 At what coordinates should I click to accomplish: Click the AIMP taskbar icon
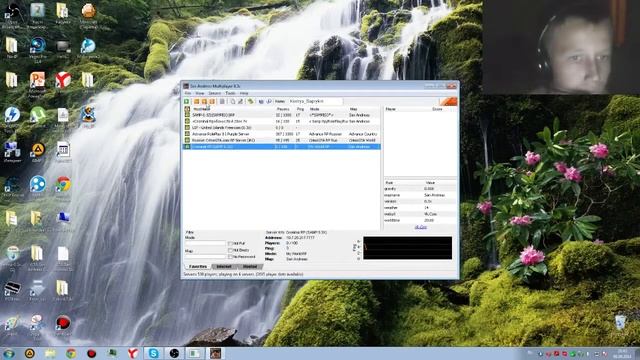tap(29, 353)
